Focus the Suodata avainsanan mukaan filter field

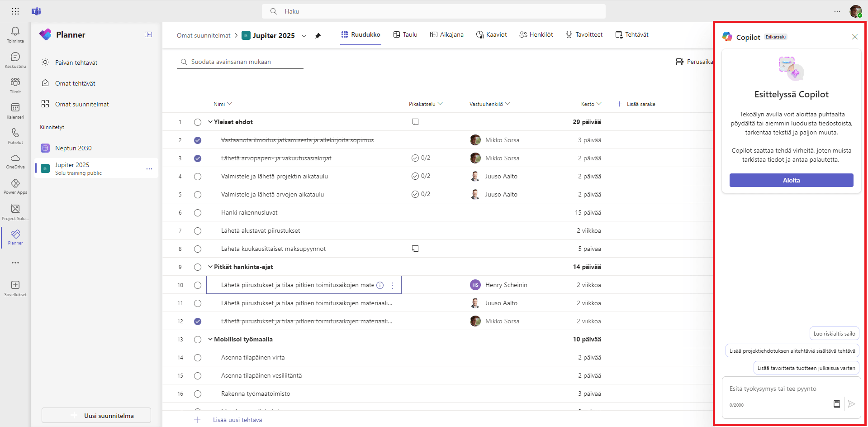240,62
